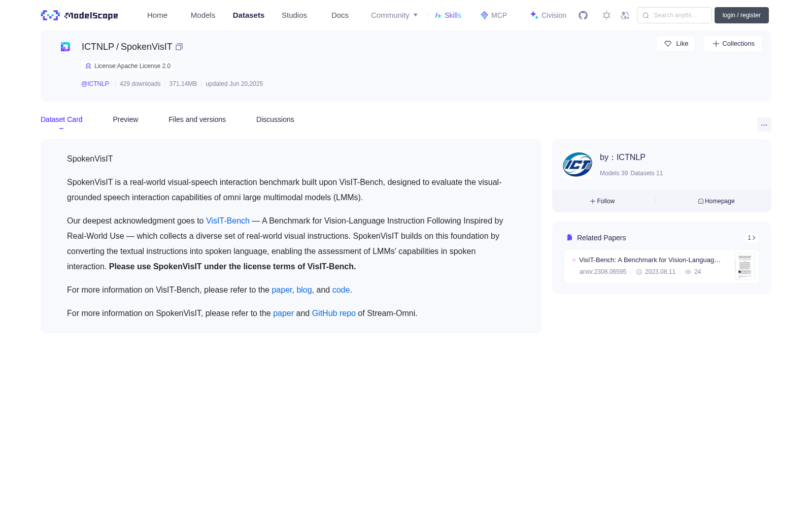Go to the Home menu item
Screen dimensions: 812x508
157,15
